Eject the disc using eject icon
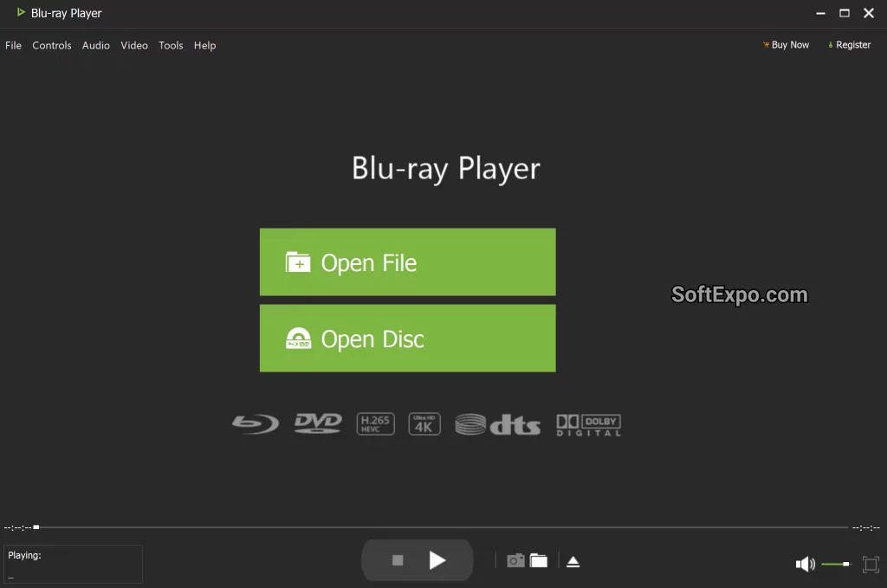Screen dimensions: 887x588 pyautogui.click(x=573, y=560)
